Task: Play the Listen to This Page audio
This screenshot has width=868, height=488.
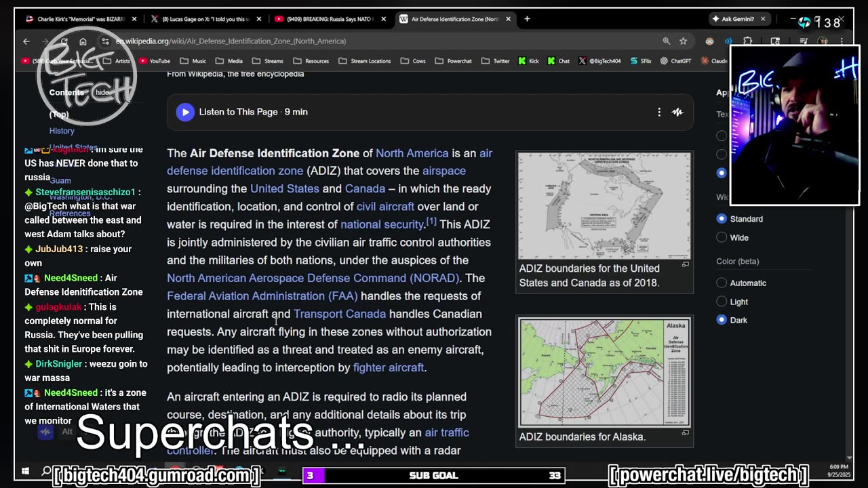Action: click(x=185, y=112)
